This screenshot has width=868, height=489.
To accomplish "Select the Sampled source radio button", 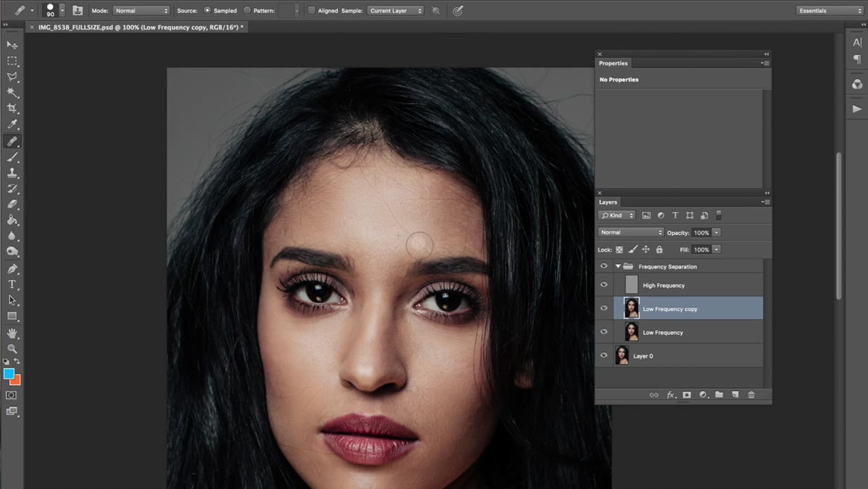I will (208, 11).
